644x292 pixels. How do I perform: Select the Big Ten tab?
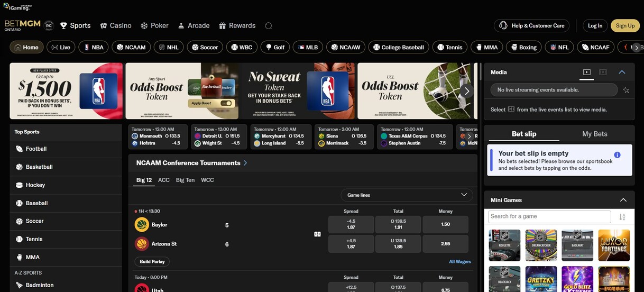185,180
